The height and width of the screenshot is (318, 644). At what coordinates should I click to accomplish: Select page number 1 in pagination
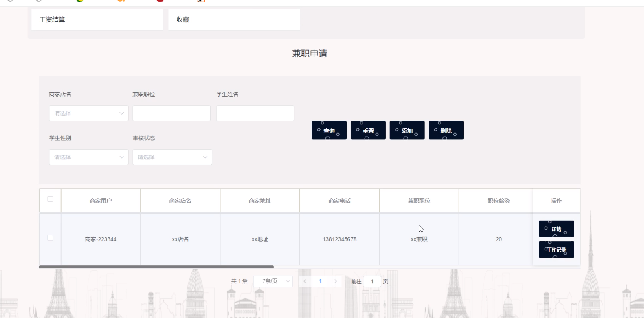321,281
